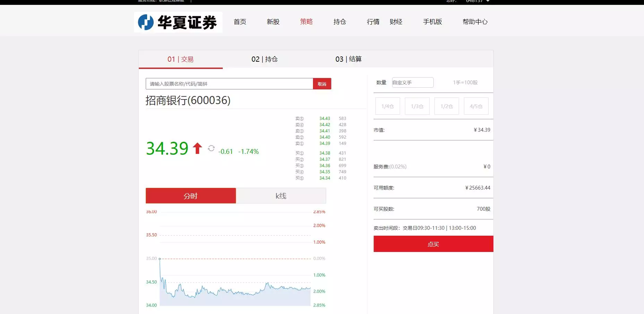Select the 卖① ask row, volume 149

point(321,143)
